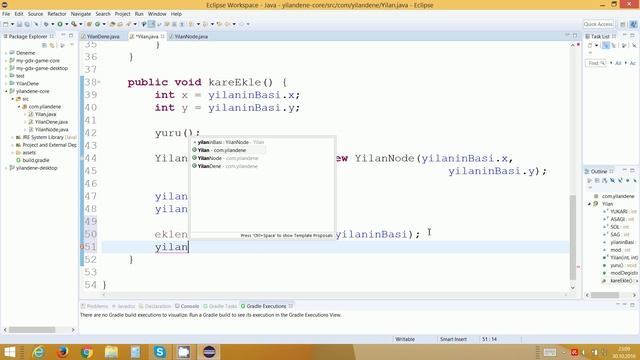Open the New Task dropdown arrow

tap(596, 45)
